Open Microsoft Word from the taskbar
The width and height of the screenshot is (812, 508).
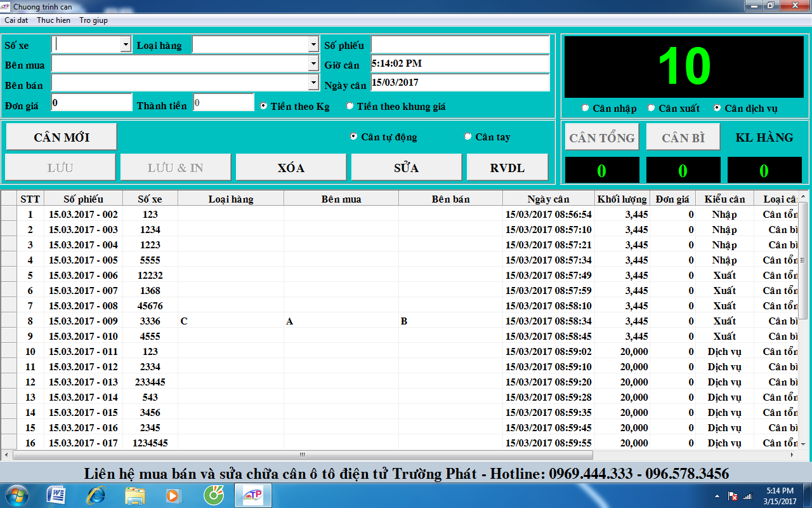(56, 495)
